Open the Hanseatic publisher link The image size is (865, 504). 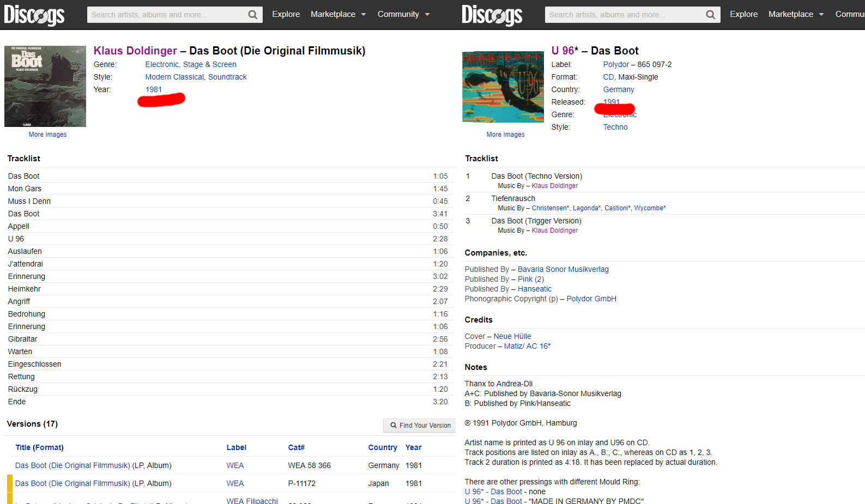click(535, 289)
